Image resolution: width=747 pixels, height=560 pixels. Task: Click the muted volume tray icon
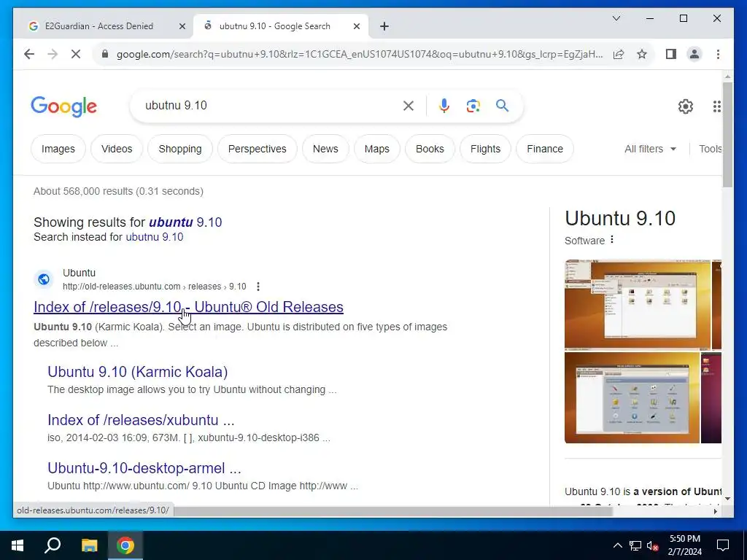[x=653, y=545]
